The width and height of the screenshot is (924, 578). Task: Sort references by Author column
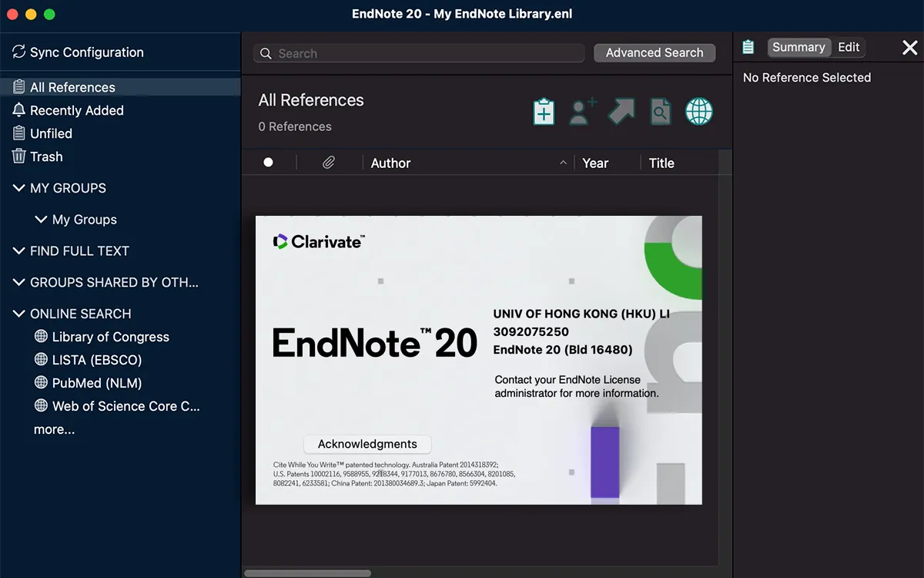coord(390,163)
